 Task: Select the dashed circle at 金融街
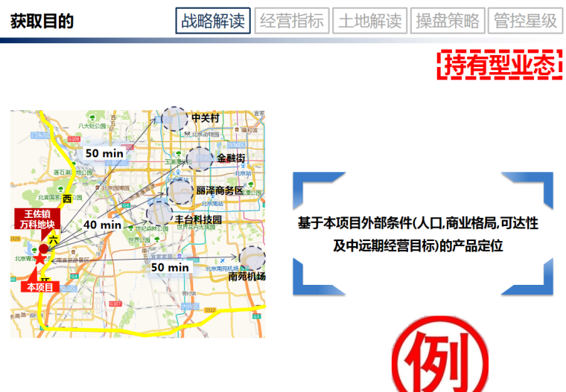click(x=199, y=158)
